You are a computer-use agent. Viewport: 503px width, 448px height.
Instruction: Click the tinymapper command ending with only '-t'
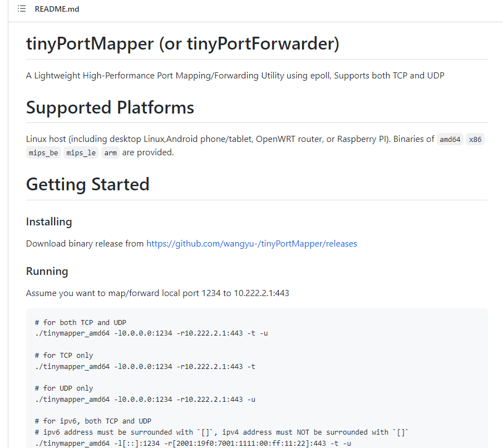tap(145, 367)
